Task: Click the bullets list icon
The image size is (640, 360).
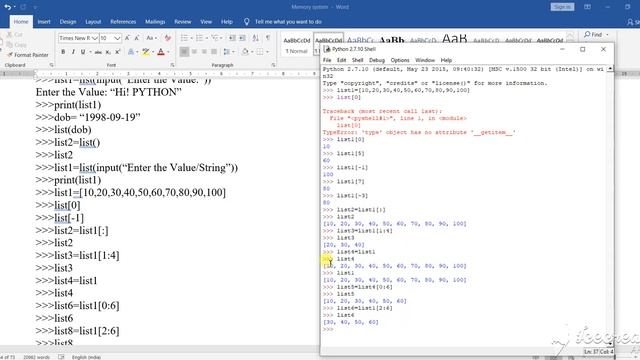Action: point(184,38)
